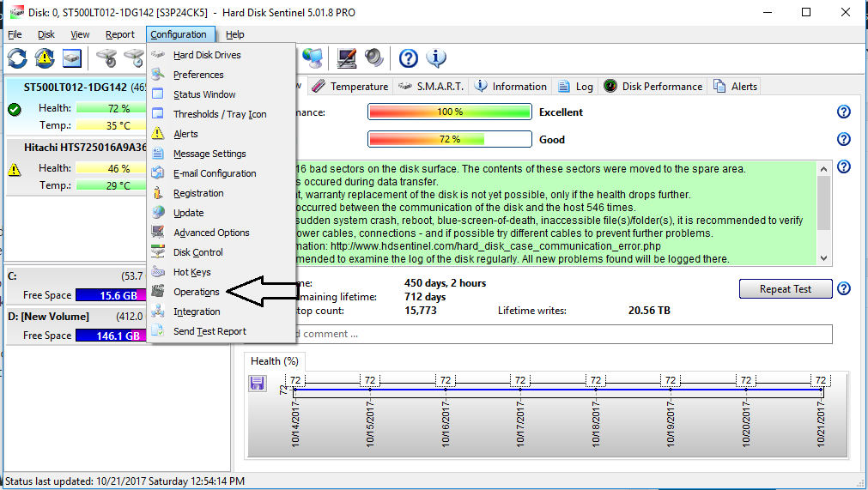Click the speaker sound toolbar icon
This screenshot has width=868, height=490.
tap(374, 57)
